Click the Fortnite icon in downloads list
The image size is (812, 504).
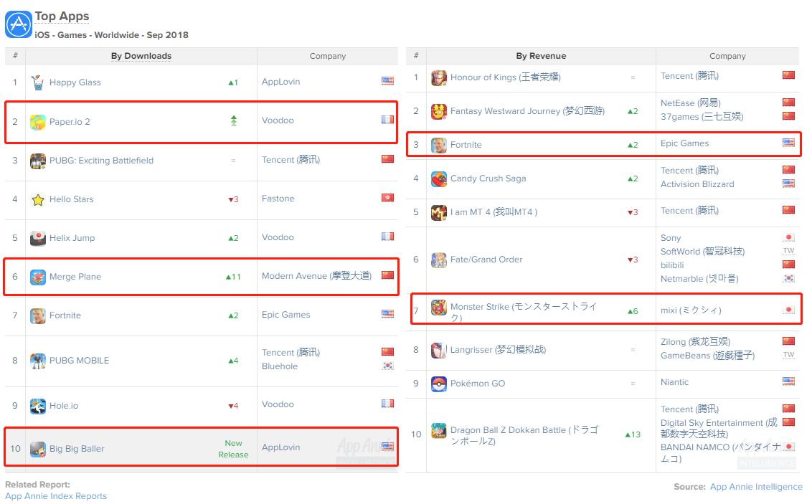(x=37, y=315)
